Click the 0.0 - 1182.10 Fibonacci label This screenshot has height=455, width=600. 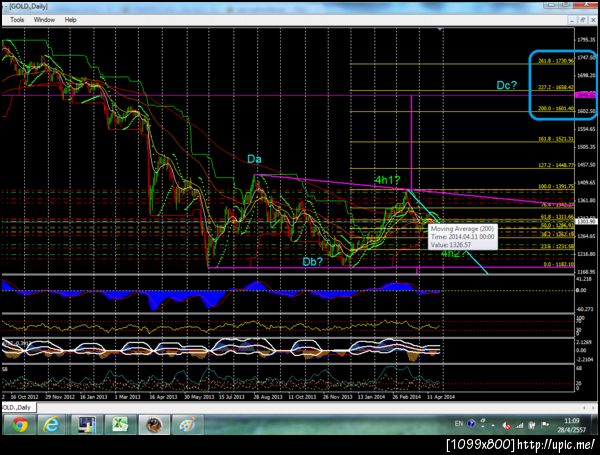(559, 264)
